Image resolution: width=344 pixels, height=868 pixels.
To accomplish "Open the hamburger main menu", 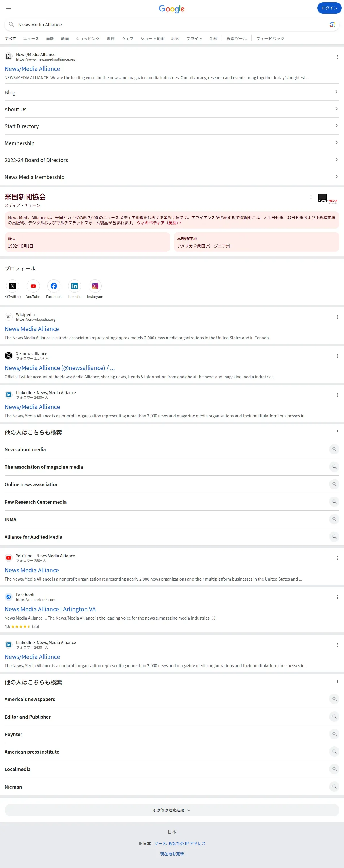I will point(9,8).
